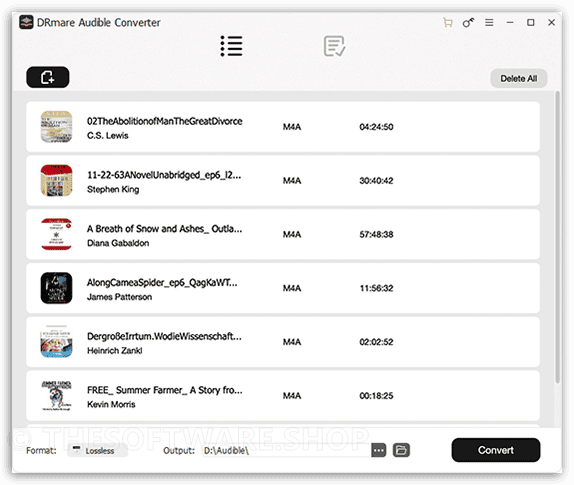Open the output folder icon
Viewport: 574px width, 485px height.
pos(401,450)
